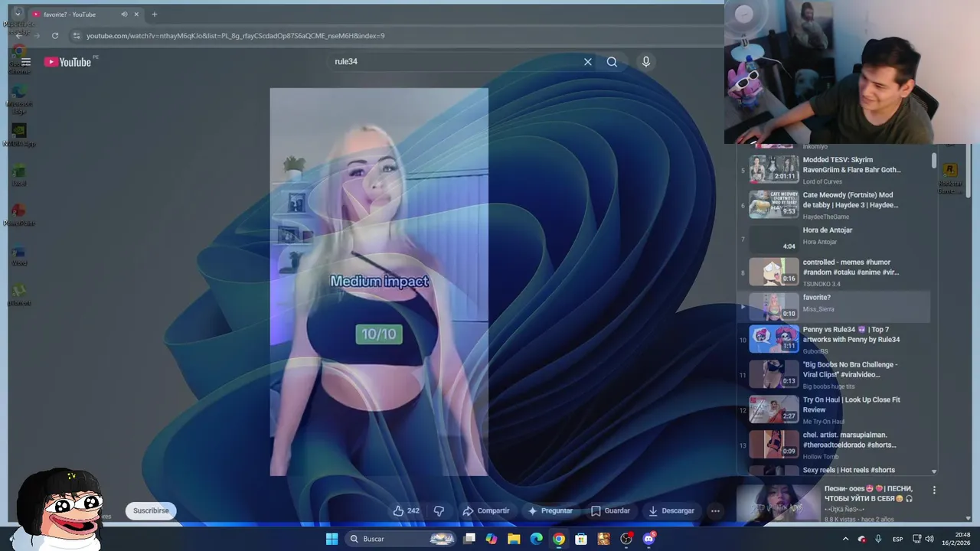The width and height of the screenshot is (980, 551).
Task: Open the Windows Start menu
Action: pos(332,539)
